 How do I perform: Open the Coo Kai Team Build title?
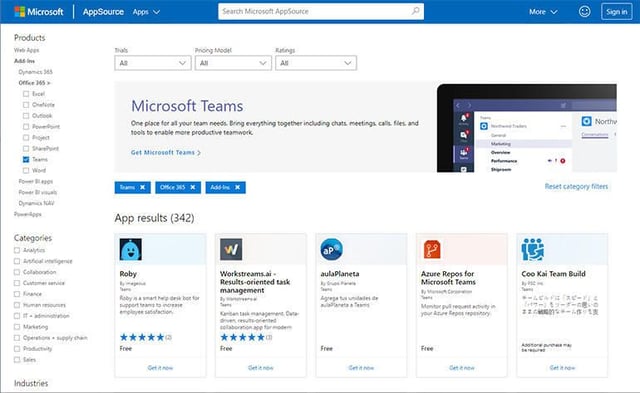(x=553, y=274)
